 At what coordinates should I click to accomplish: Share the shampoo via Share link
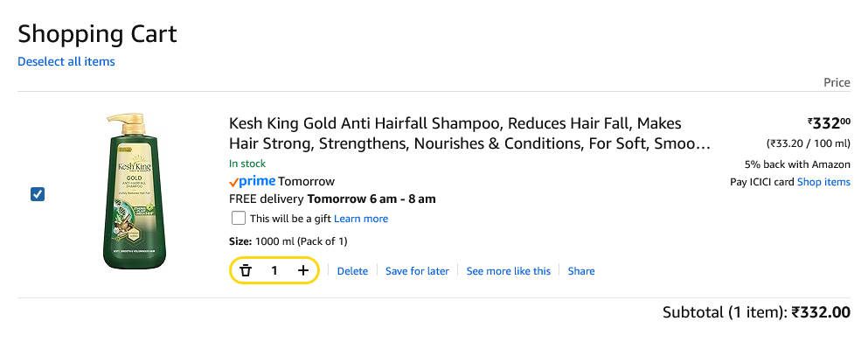[581, 271]
